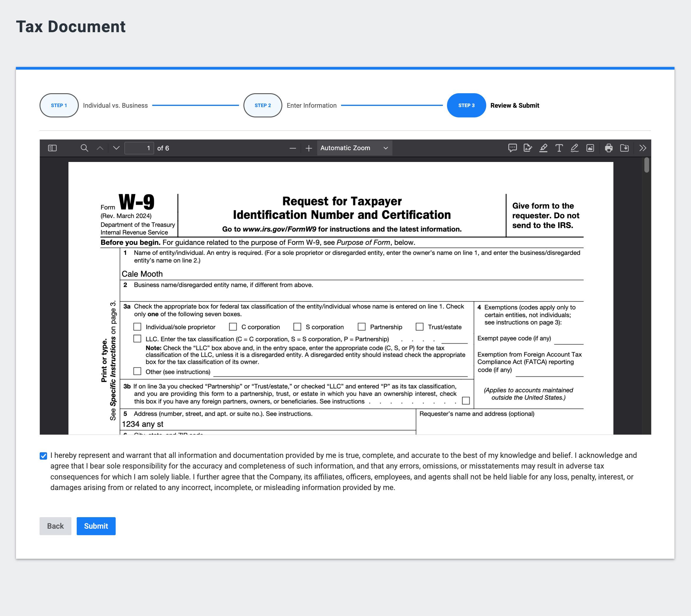The width and height of the screenshot is (691, 616).
Task: Go to previous PDF page
Action: tap(100, 148)
